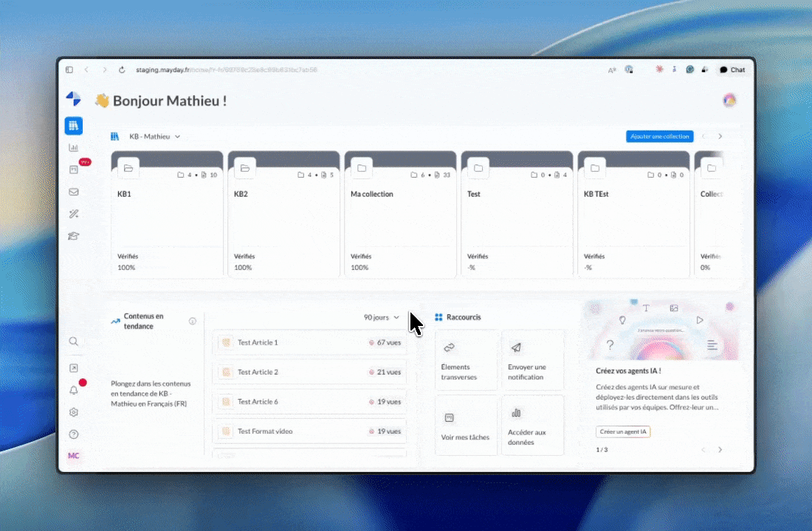Click Ajouter une collection button
812x531 pixels.
(659, 136)
